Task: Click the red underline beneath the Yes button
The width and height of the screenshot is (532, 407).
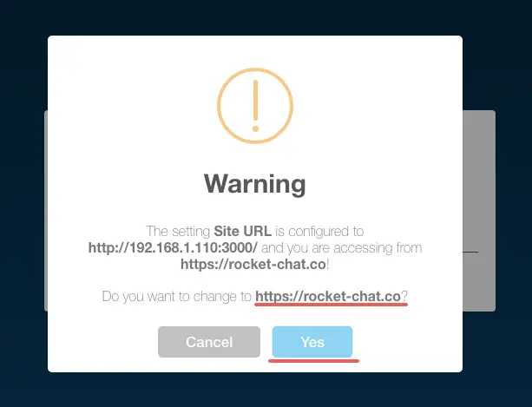Action: [x=314, y=361]
